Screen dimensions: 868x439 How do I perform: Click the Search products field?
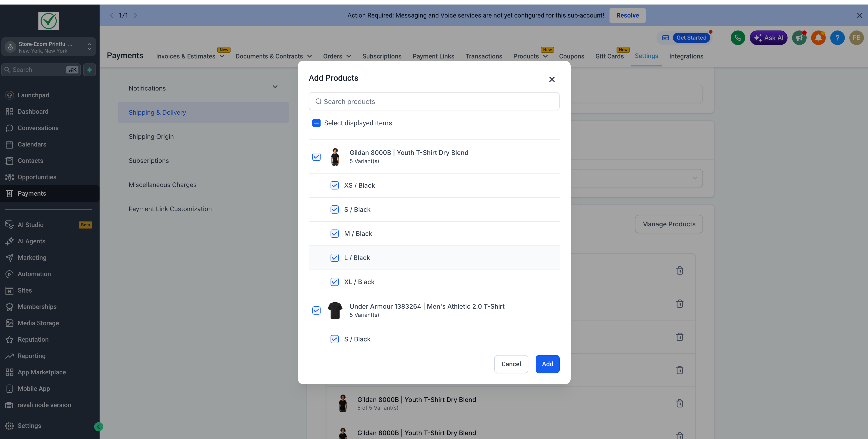point(434,101)
